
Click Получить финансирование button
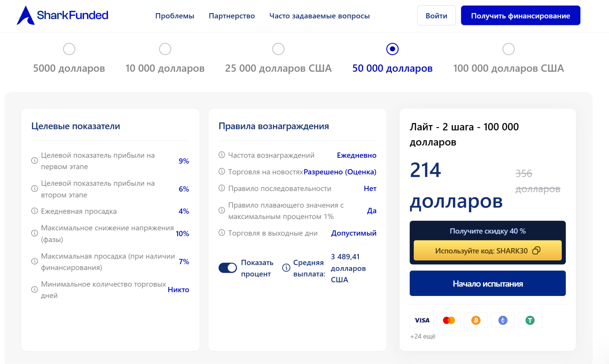pyautogui.click(x=521, y=15)
